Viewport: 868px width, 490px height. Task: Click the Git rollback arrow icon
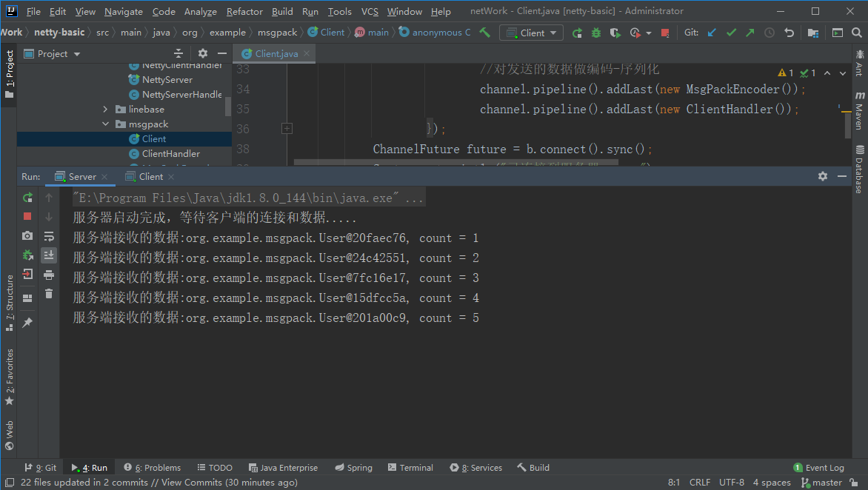[x=789, y=33]
